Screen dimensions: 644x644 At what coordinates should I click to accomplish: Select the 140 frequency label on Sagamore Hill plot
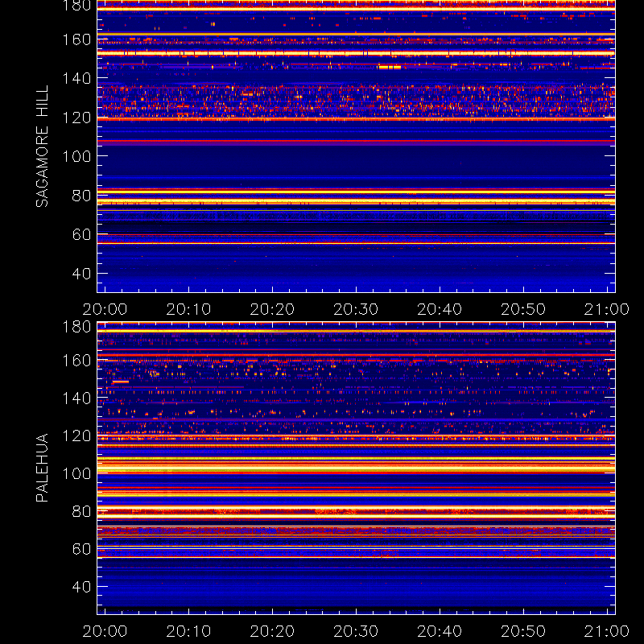coord(76,78)
